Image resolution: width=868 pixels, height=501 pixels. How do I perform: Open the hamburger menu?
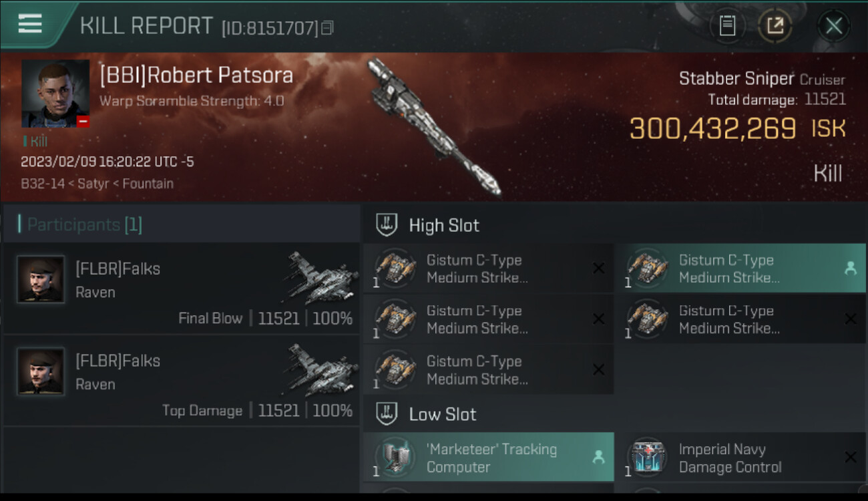[30, 24]
